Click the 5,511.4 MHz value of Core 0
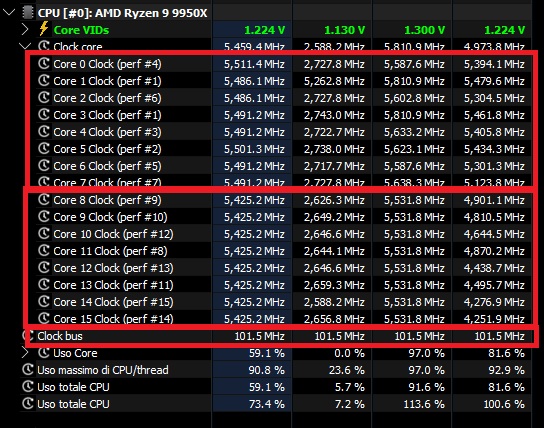 click(x=254, y=64)
